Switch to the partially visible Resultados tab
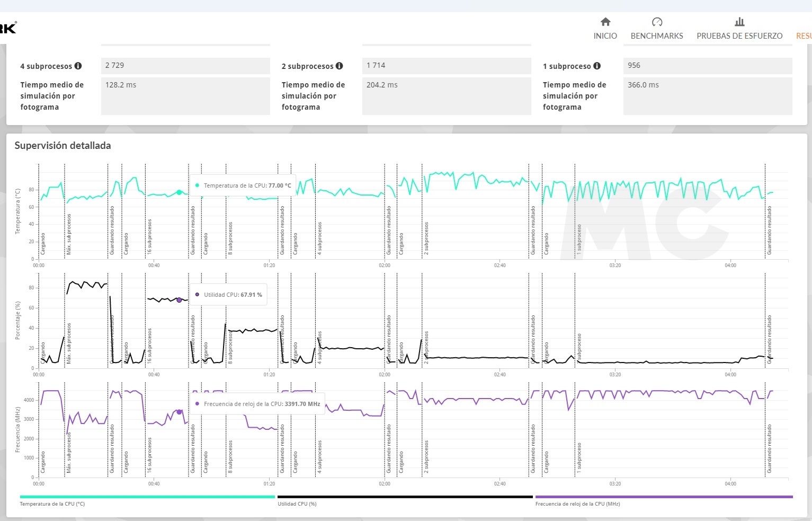 pos(804,36)
